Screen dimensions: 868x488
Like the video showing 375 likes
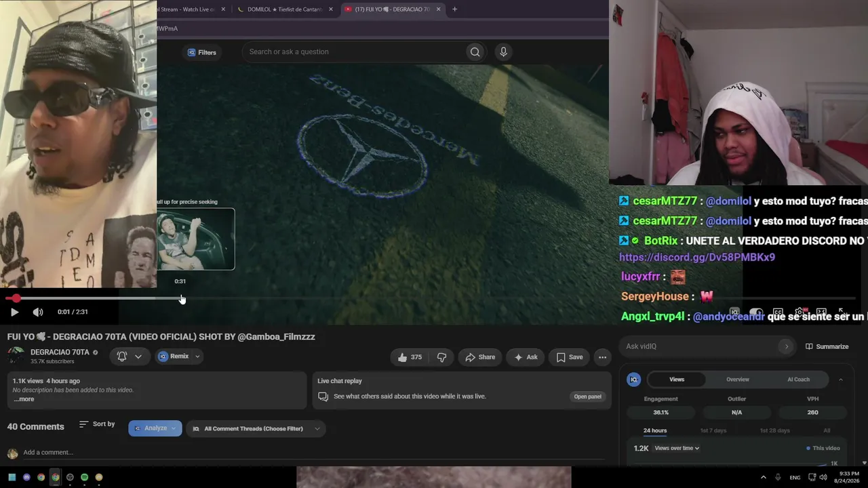(x=410, y=357)
